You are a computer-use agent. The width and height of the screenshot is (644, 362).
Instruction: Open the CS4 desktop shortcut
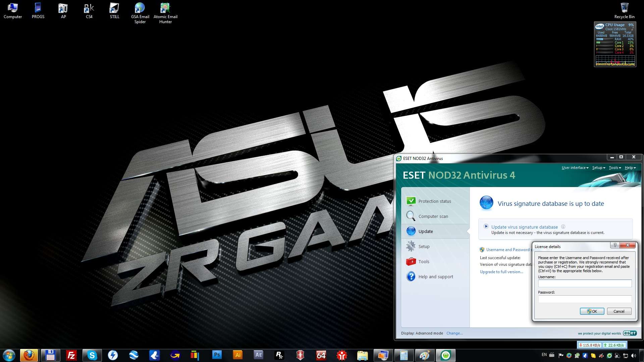[89, 11]
